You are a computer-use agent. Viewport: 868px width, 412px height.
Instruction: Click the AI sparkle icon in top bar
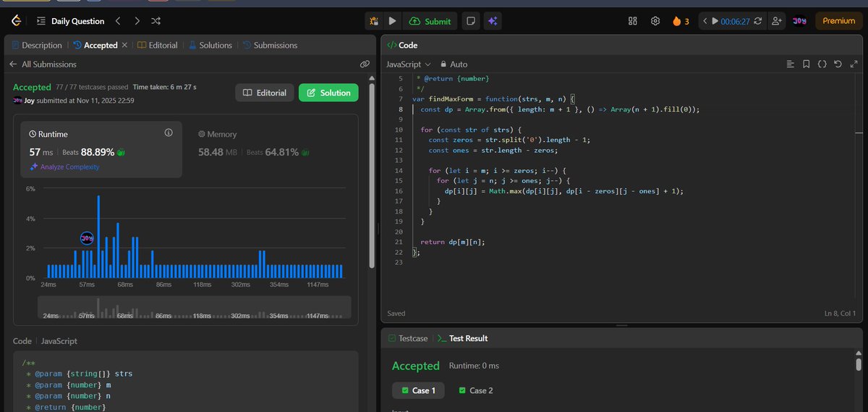493,21
